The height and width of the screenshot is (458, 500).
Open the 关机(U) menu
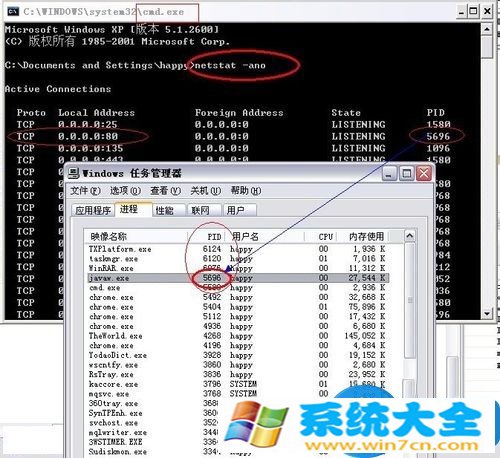206,191
